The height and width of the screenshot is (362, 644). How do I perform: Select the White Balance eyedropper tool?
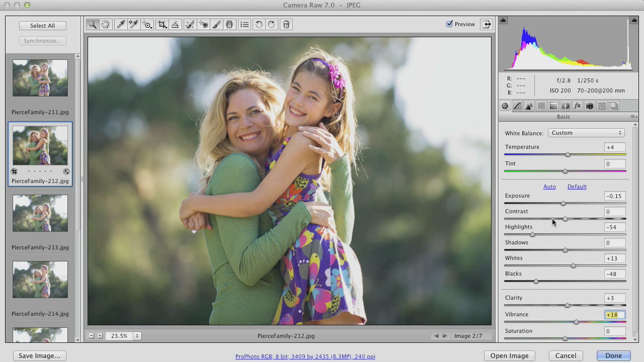tap(121, 25)
